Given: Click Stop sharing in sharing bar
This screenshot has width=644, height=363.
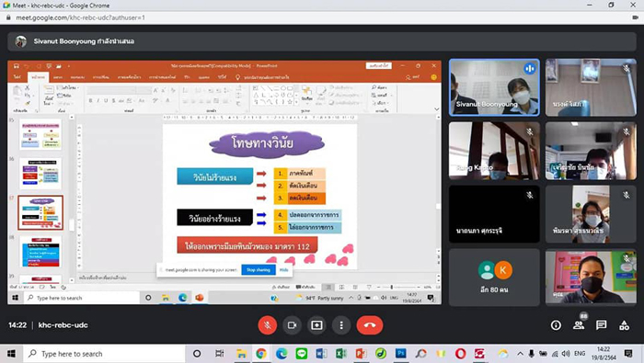Looking at the screenshot, I should coord(259,270).
